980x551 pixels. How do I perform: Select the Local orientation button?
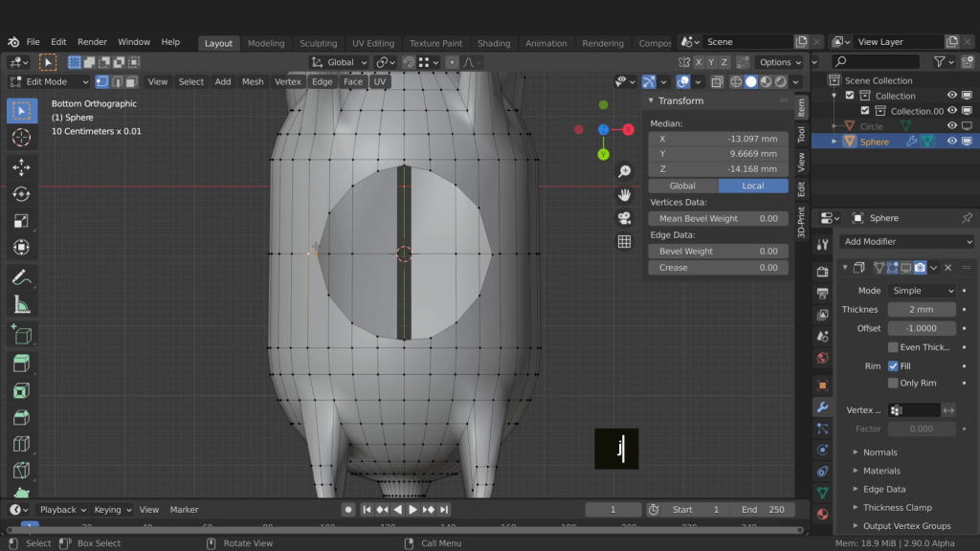753,186
